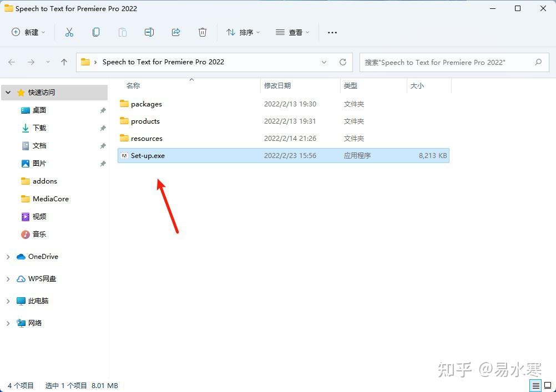Open 下载 Downloads in quick access

[39, 128]
